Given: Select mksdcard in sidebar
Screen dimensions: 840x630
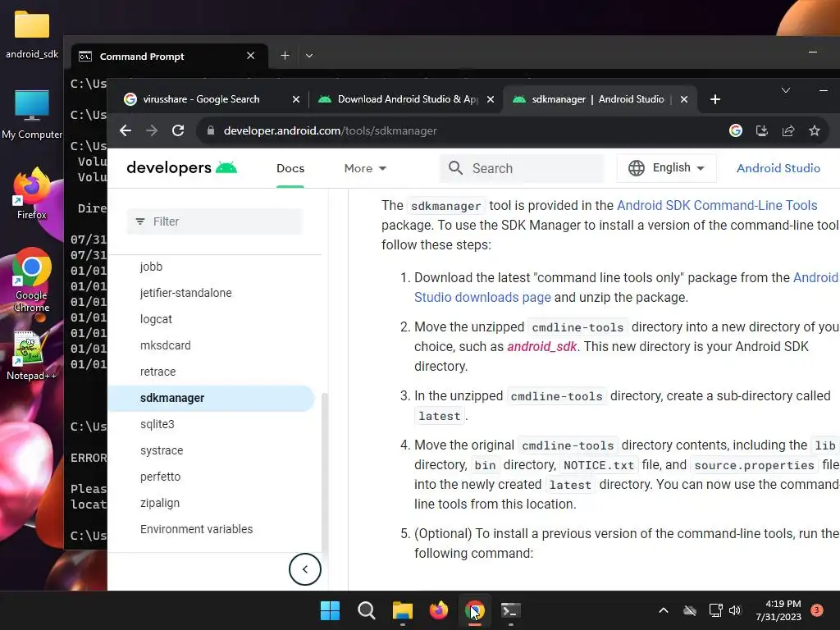Looking at the screenshot, I should pos(165,345).
